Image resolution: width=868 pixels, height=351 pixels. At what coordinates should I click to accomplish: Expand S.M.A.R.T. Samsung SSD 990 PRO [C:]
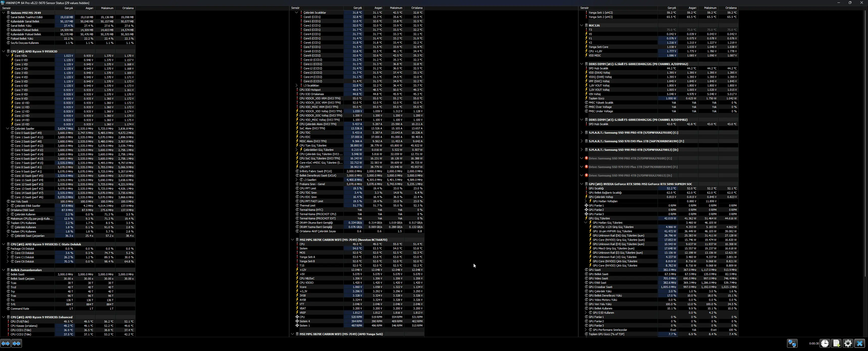coord(582,133)
